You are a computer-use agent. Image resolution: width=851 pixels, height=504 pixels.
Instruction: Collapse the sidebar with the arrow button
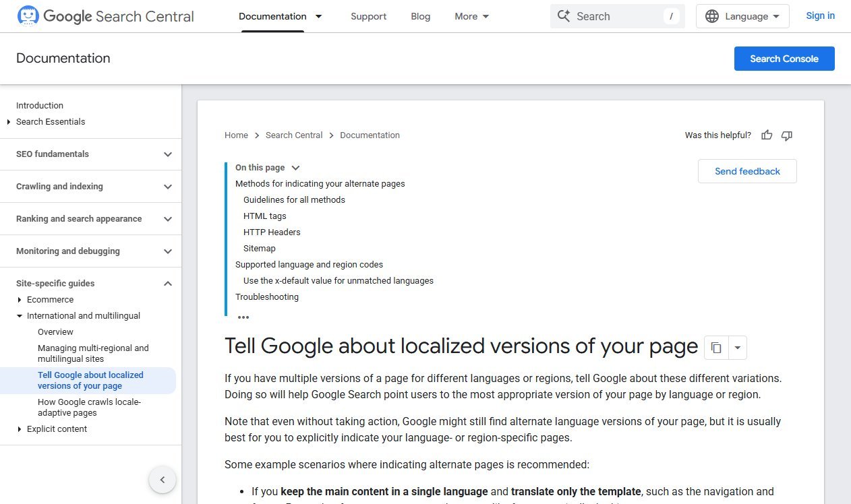[163, 480]
